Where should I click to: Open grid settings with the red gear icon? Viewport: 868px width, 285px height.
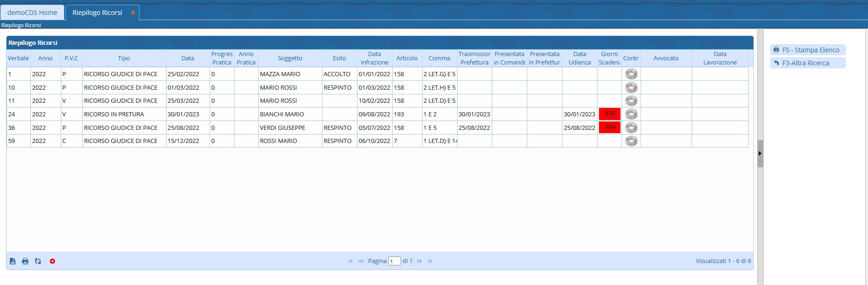(x=52, y=261)
